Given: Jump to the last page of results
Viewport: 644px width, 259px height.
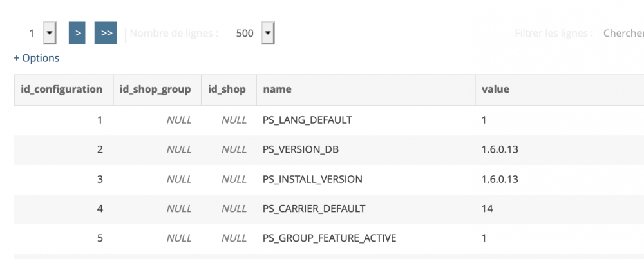Looking at the screenshot, I should coord(106,33).
